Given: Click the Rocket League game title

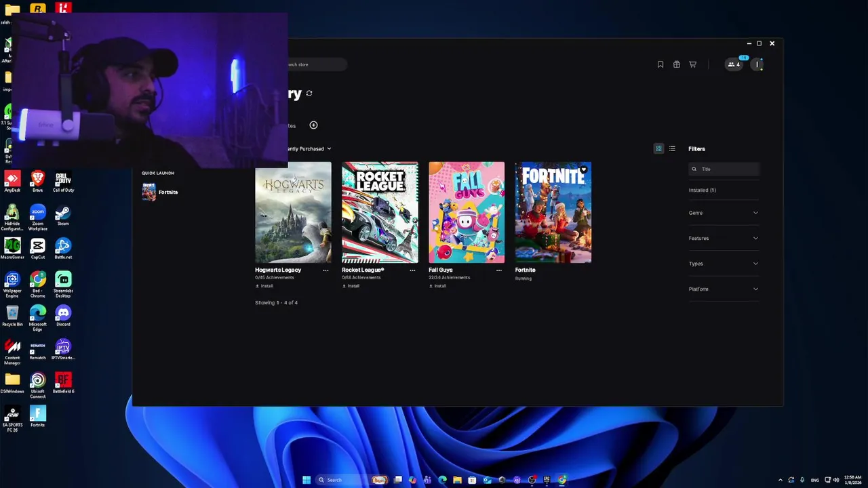Looking at the screenshot, I should tap(363, 270).
